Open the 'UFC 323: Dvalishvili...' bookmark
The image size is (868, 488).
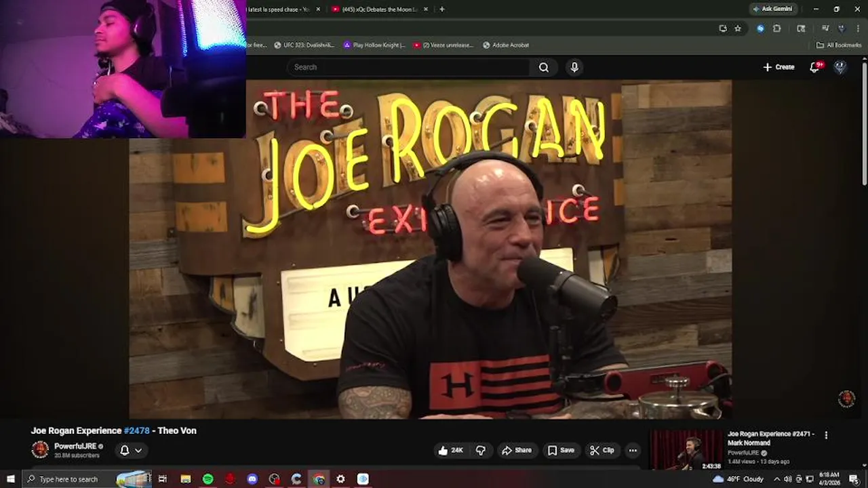(304, 45)
